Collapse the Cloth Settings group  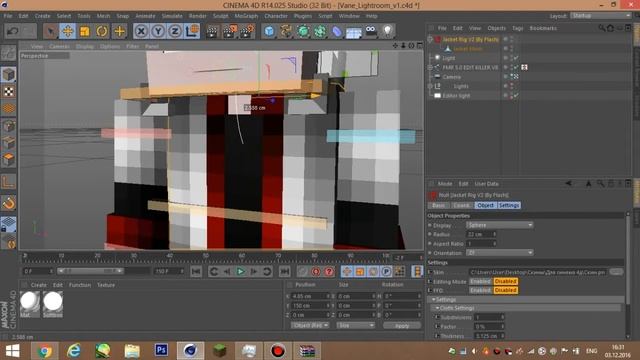tap(437, 308)
